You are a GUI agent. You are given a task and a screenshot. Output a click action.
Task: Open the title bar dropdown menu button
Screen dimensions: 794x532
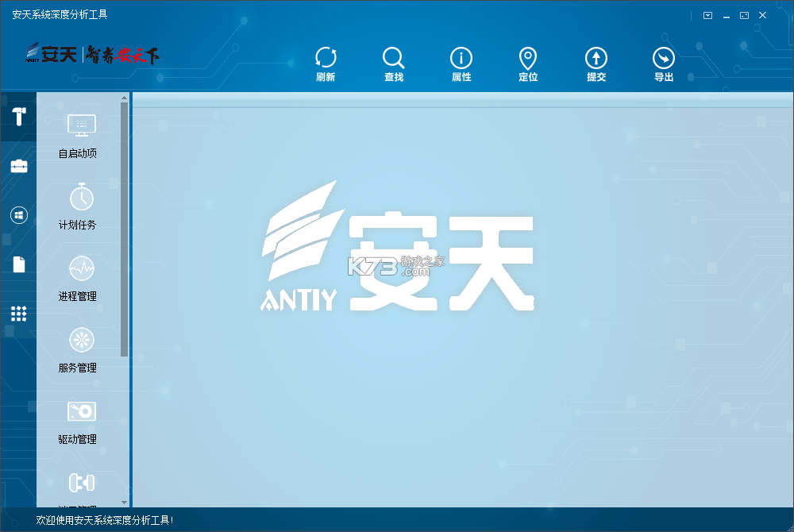(708, 16)
